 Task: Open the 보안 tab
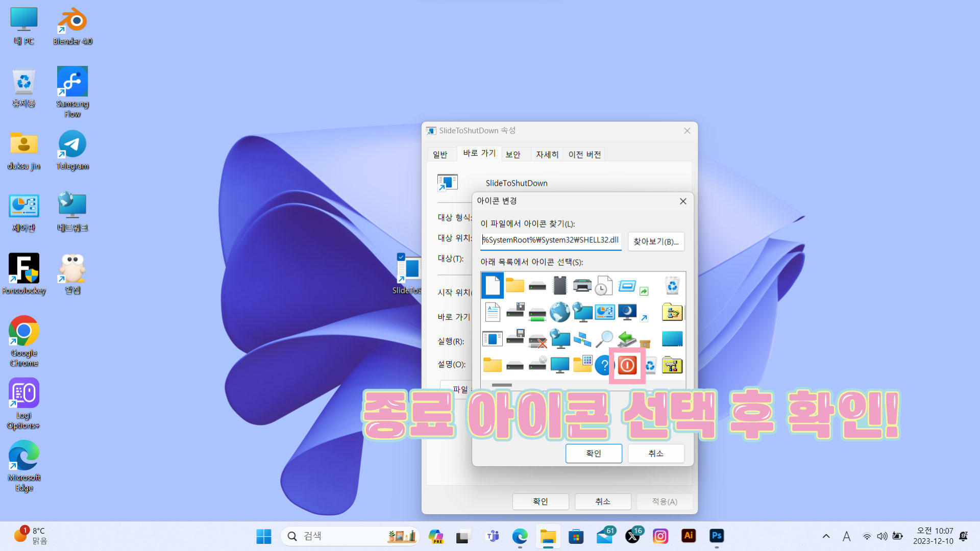512,154
